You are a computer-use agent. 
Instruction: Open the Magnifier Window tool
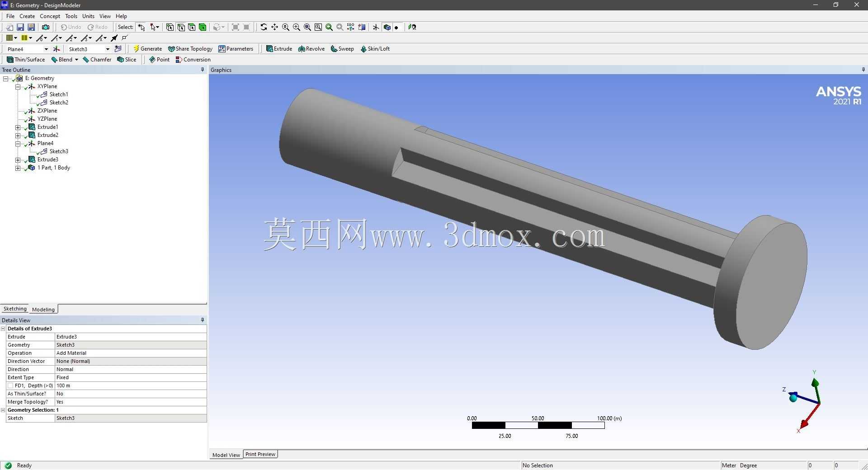pos(318,27)
